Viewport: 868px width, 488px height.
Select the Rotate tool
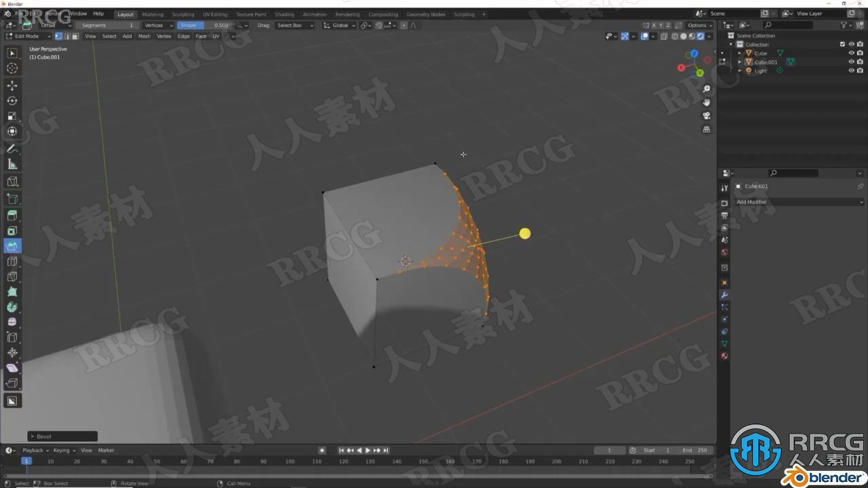12,101
